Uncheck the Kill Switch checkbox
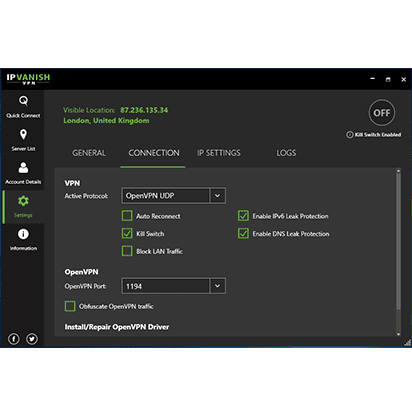 point(127,233)
